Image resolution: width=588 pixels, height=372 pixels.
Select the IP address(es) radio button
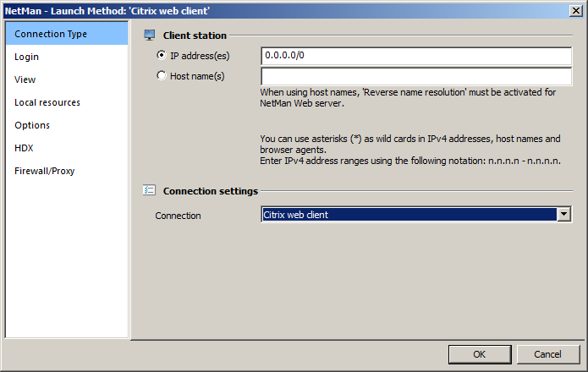pyautogui.click(x=162, y=56)
